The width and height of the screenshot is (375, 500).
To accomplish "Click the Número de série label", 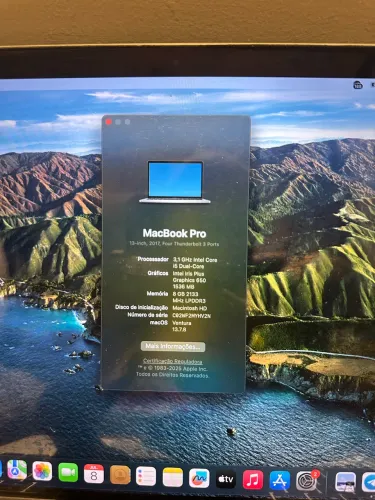I will [x=148, y=315].
